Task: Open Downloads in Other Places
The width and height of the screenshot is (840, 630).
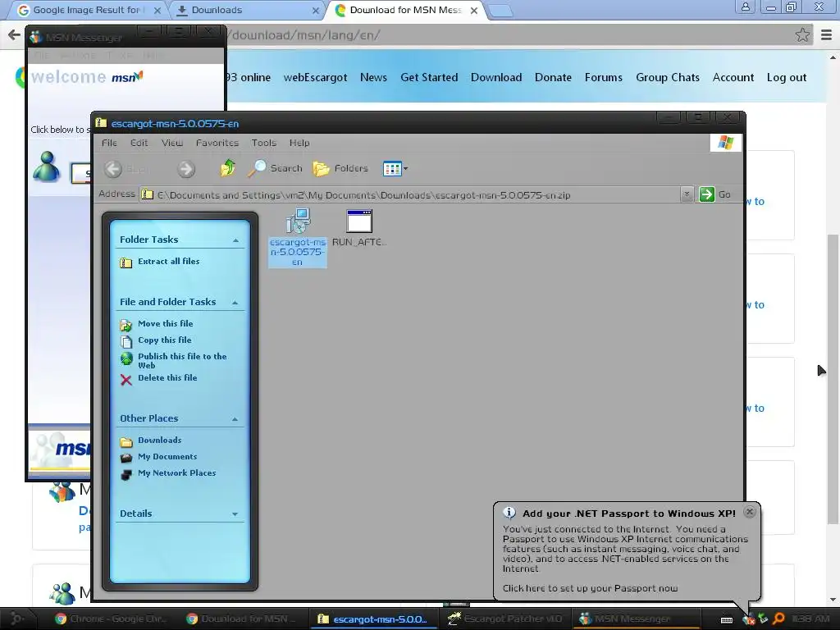Action: point(160,441)
